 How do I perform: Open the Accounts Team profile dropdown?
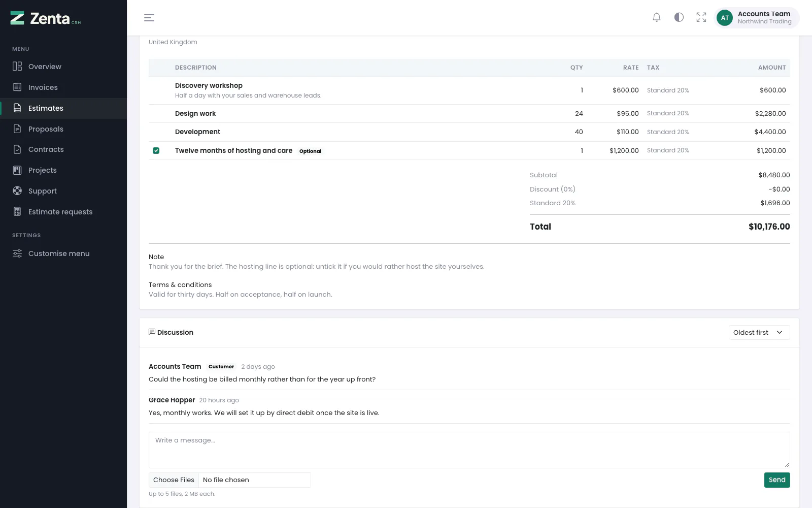click(x=757, y=18)
